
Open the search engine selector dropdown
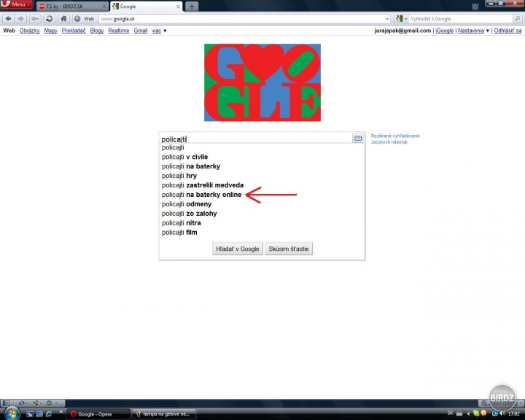click(401, 19)
